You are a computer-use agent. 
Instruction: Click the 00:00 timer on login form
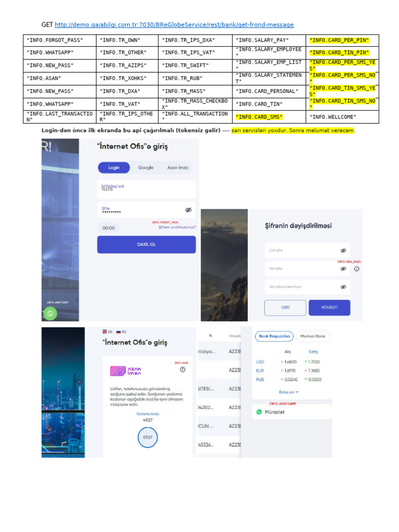click(109, 228)
